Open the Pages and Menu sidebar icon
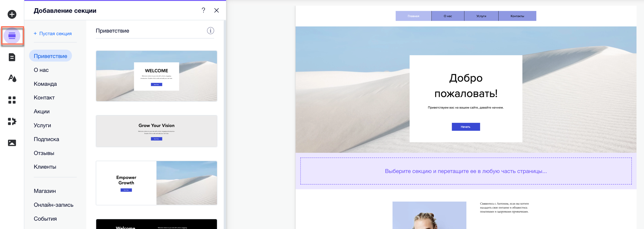The height and width of the screenshot is (229, 644). [x=12, y=57]
